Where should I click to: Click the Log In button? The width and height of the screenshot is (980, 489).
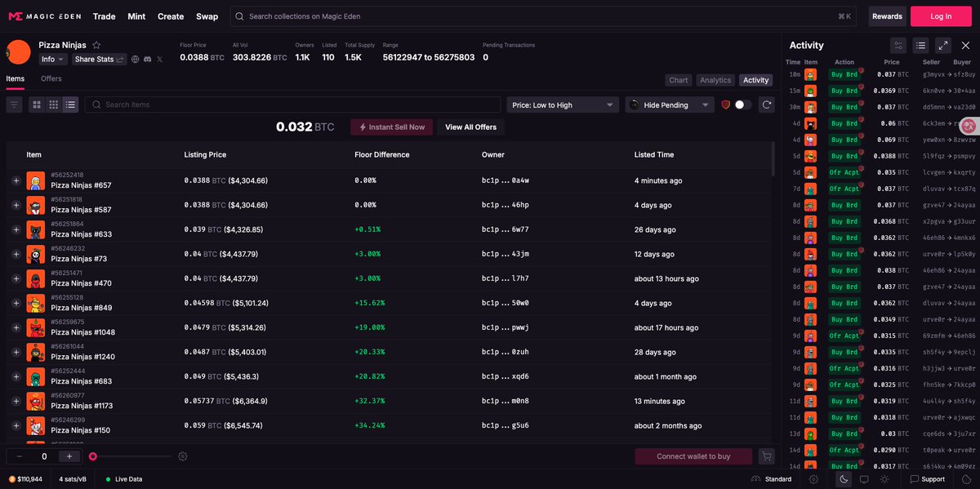940,16
